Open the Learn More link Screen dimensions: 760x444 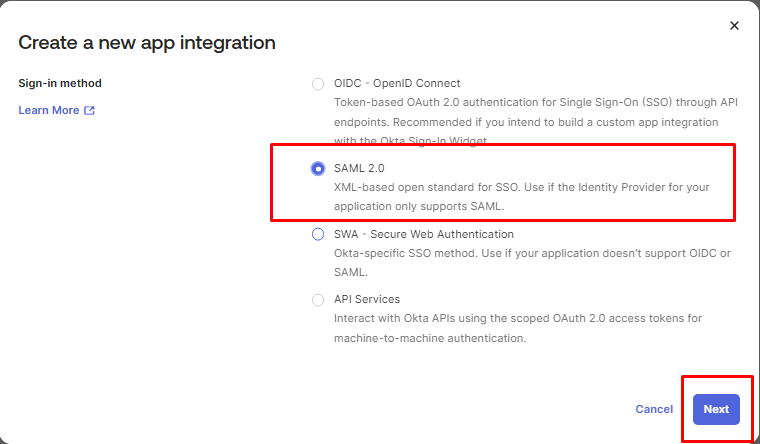click(x=48, y=111)
